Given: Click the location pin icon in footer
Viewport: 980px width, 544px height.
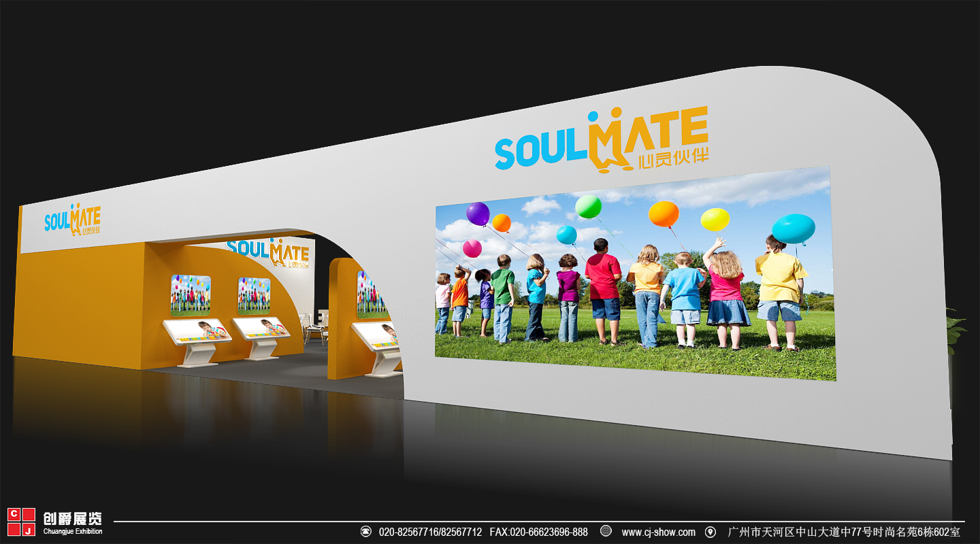Looking at the screenshot, I should tap(710, 532).
